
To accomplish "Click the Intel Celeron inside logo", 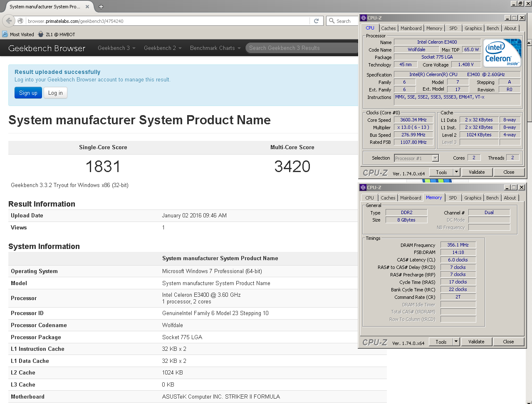I will pyautogui.click(x=502, y=53).
